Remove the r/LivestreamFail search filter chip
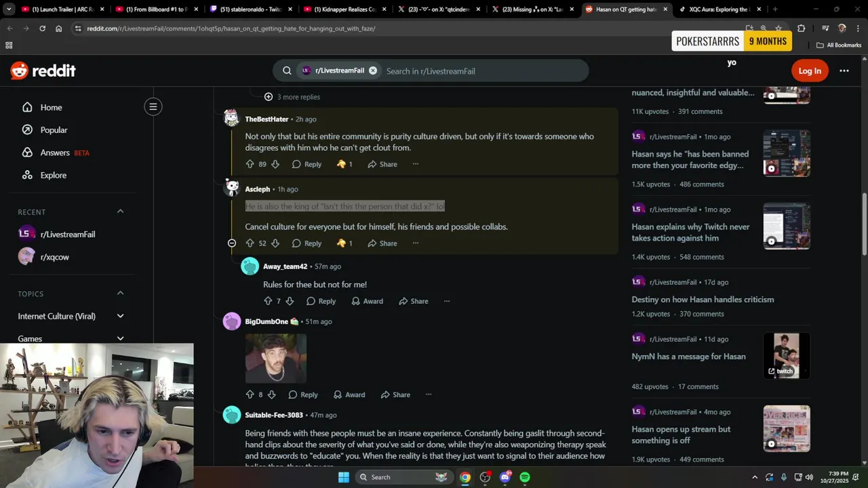Image resolution: width=868 pixels, height=488 pixels. coord(373,70)
